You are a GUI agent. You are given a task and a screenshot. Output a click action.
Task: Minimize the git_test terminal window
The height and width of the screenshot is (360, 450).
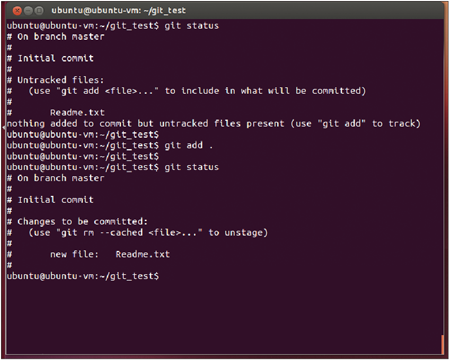point(28,11)
